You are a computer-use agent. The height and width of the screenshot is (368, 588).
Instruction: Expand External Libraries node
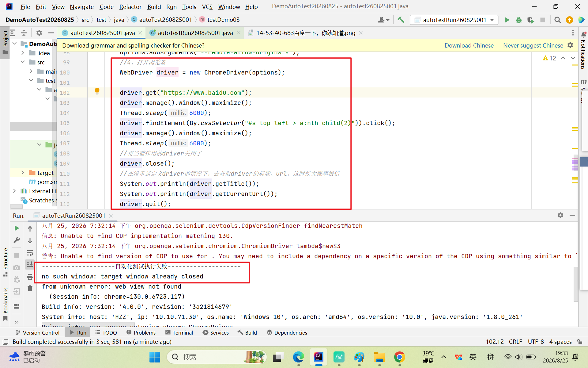[x=14, y=191]
